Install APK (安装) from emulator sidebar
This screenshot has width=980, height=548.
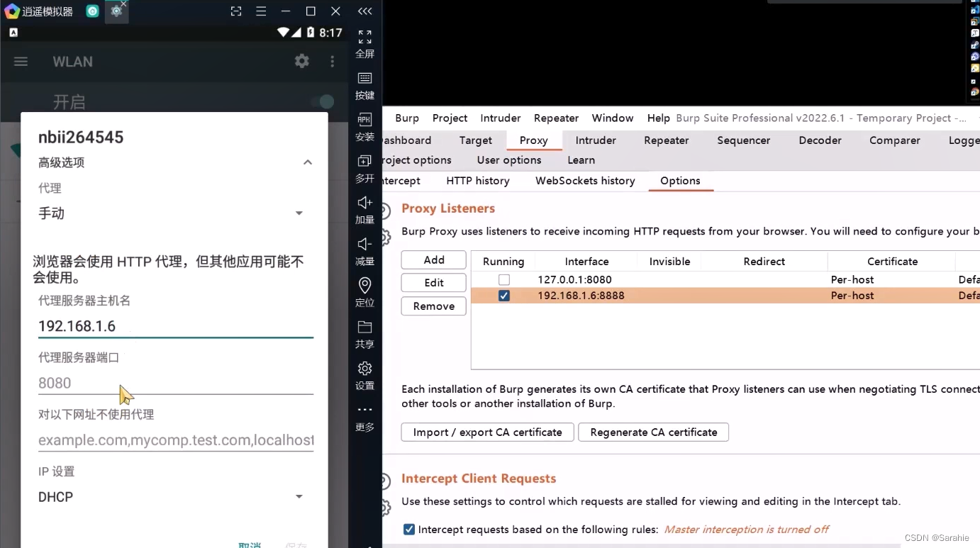point(364,127)
